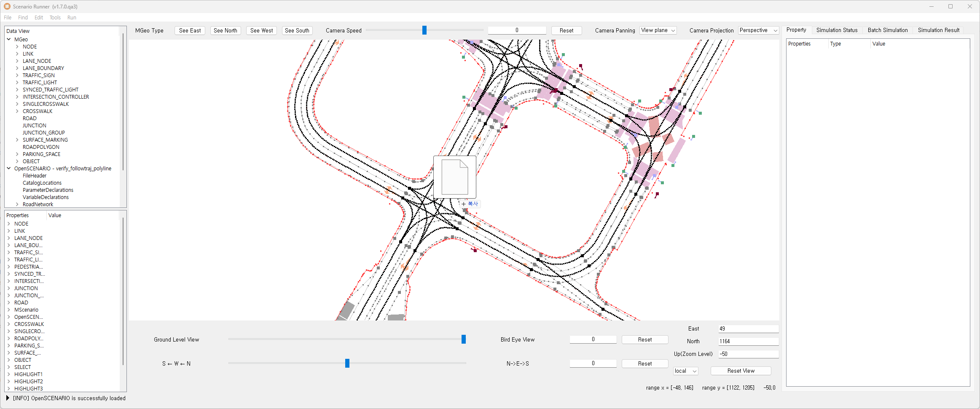Screen dimensions: 980x409
Task: Select JUNCTION_GROUP in the Data View tree
Action: coord(43,133)
